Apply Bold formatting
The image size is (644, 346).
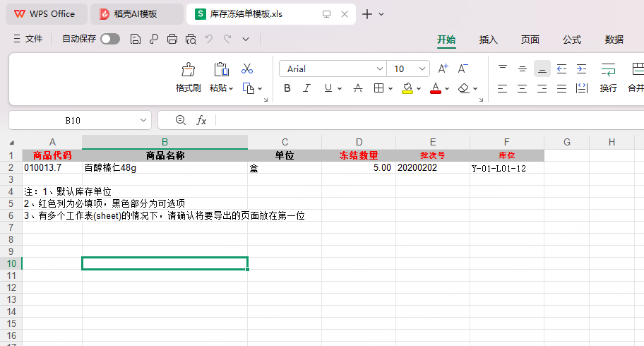[287, 88]
